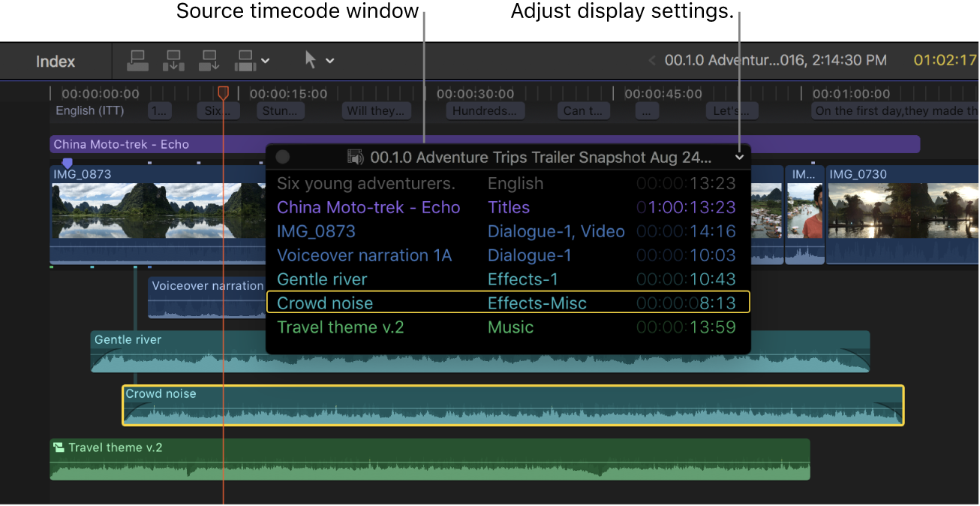Click the circle control in timecode window corner
This screenshot has width=980, height=506.
(282, 157)
